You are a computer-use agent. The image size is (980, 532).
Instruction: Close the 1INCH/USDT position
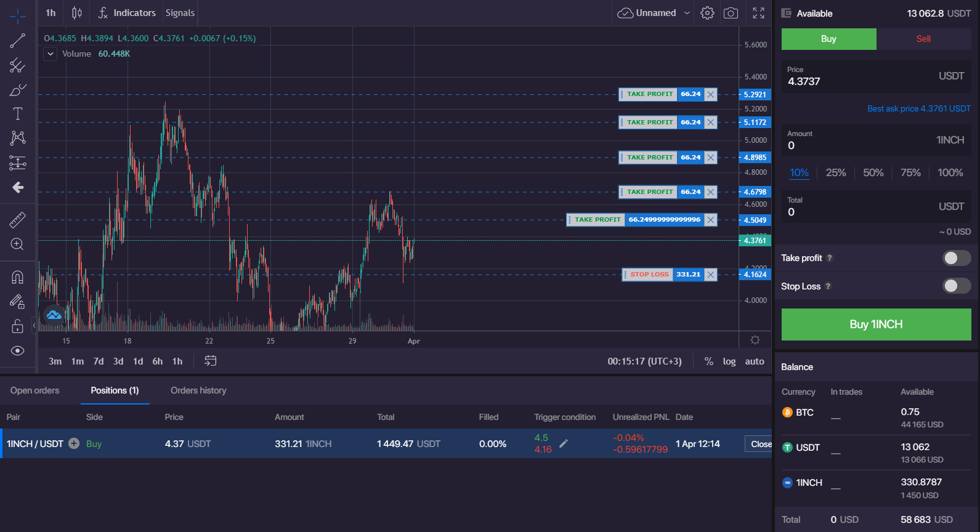click(759, 444)
